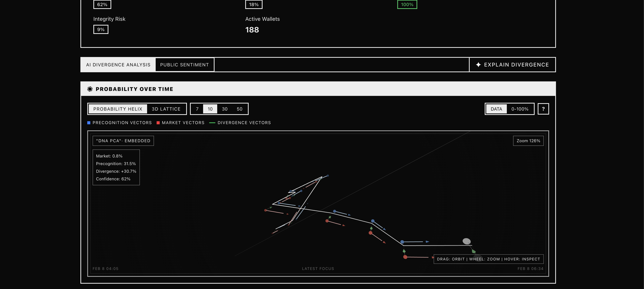
Task: Click the sparkle icon beside Explain Divergence
Action: (x=478, y=65)
